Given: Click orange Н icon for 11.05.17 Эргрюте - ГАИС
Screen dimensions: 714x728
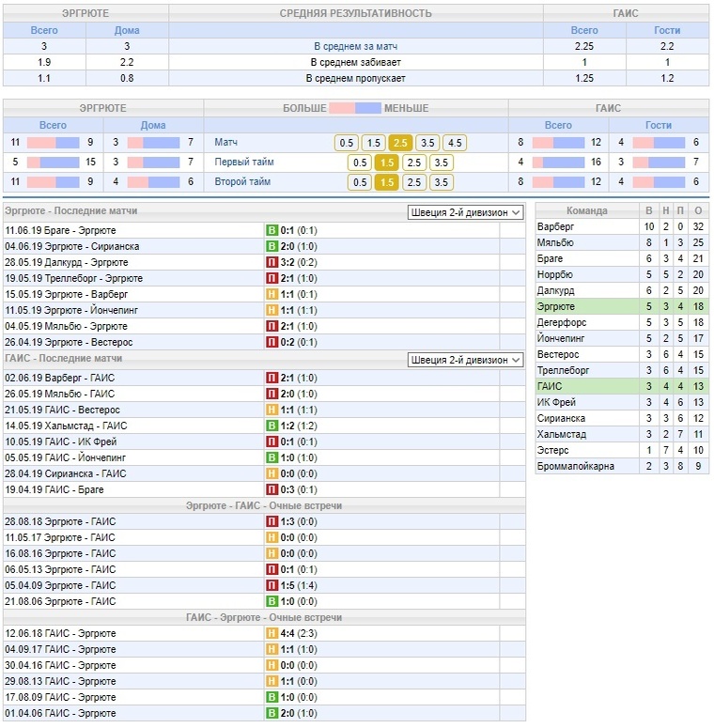Looking at the screenshot, I should (x=272, y=537).
